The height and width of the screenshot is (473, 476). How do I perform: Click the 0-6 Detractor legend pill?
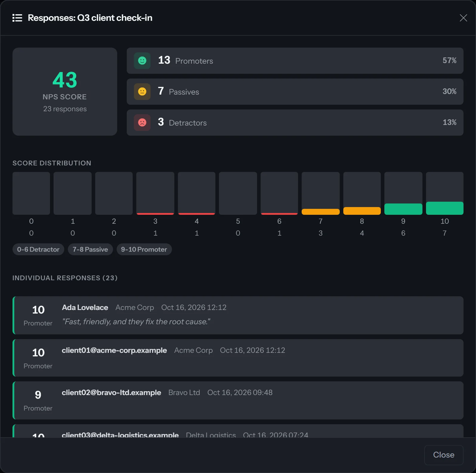(38, 249)
